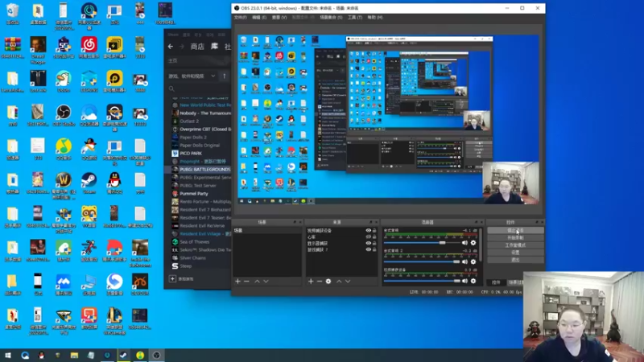Open settings gear for 视频捕获设备 mixer channel

[473, 281]
